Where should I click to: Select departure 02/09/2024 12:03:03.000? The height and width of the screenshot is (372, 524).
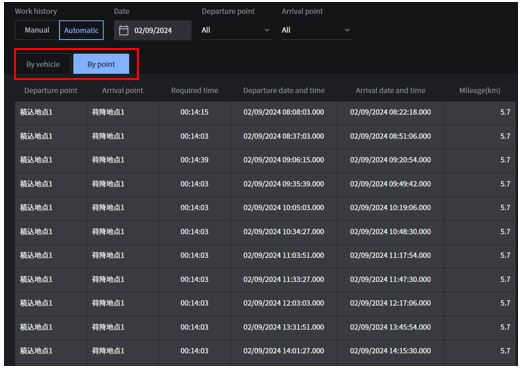click(284, 303)
